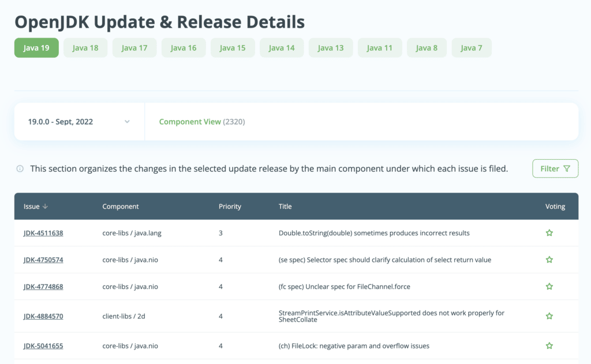Click the Voting column header

pos(555,207)
